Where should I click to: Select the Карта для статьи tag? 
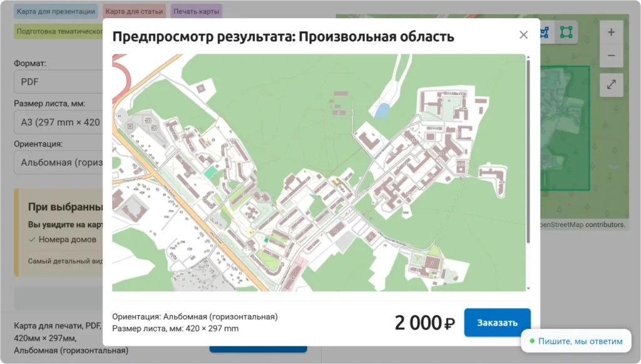pyautogui.click(x=134, y=11)
